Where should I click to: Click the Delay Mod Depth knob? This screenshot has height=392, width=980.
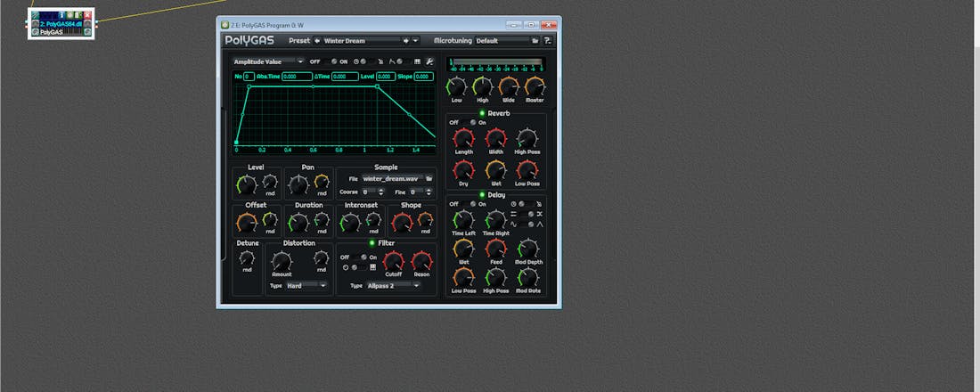click(x=528, y=249)
